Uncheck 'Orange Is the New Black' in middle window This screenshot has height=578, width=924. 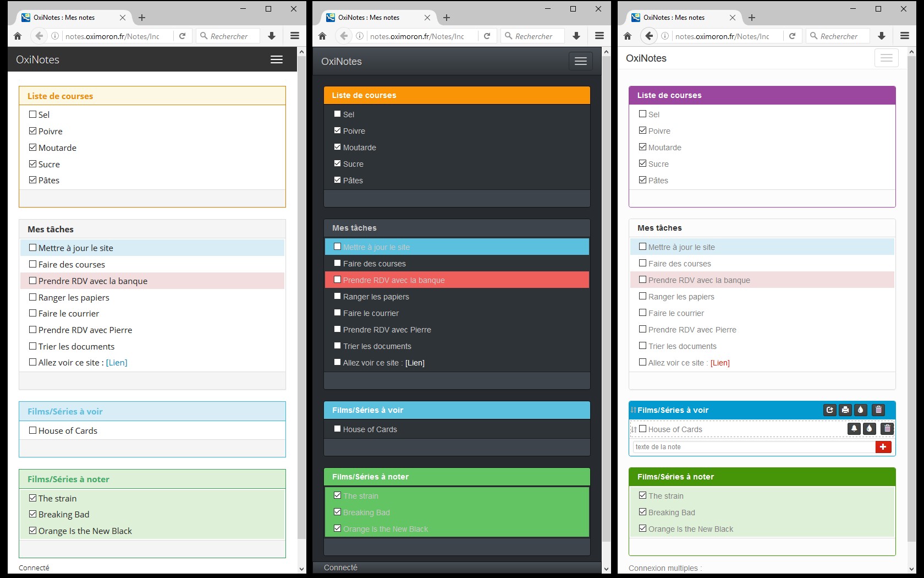pyautogui.click(x=337, y=528)
